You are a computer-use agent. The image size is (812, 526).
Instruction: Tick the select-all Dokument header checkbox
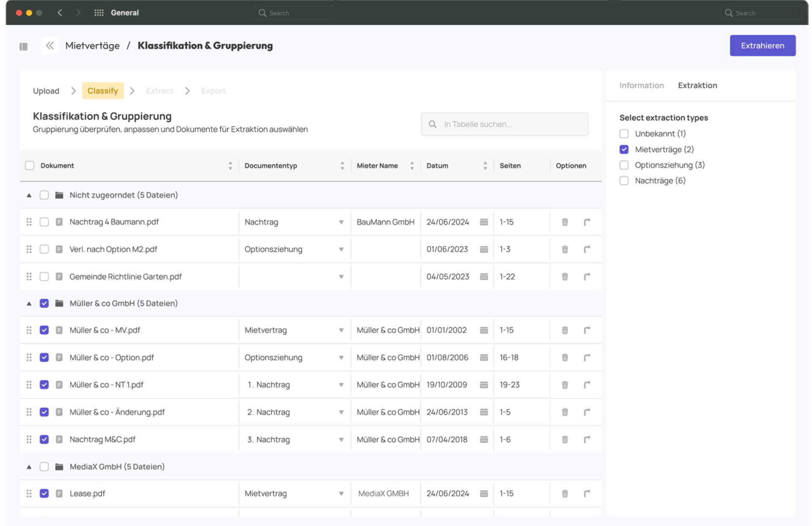point(30,166)
